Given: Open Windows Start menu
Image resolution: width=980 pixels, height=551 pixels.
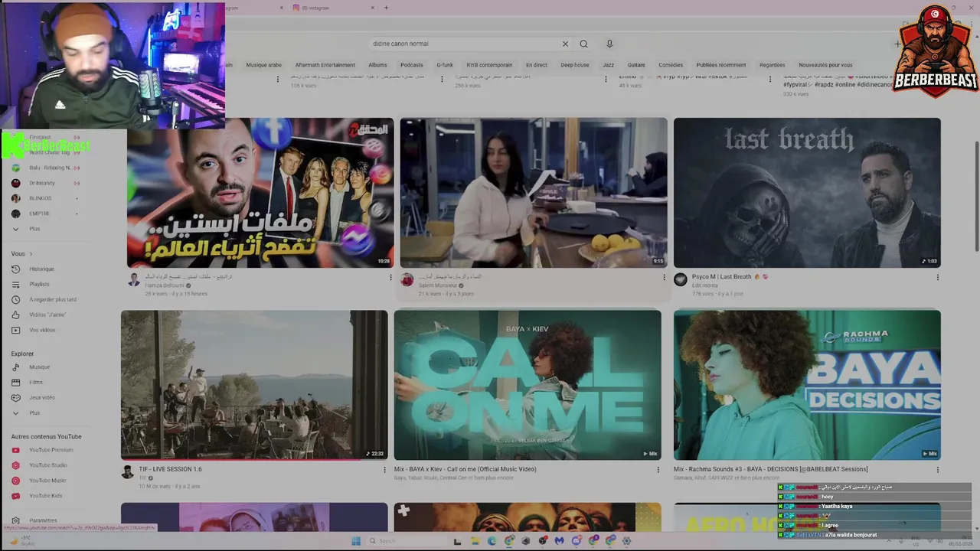Looking at the screenshot, I should click(x=356, y=541).
